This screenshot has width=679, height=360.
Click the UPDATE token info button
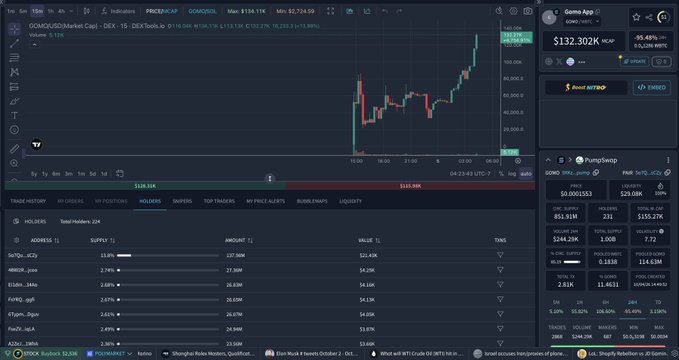click(634, 62)
